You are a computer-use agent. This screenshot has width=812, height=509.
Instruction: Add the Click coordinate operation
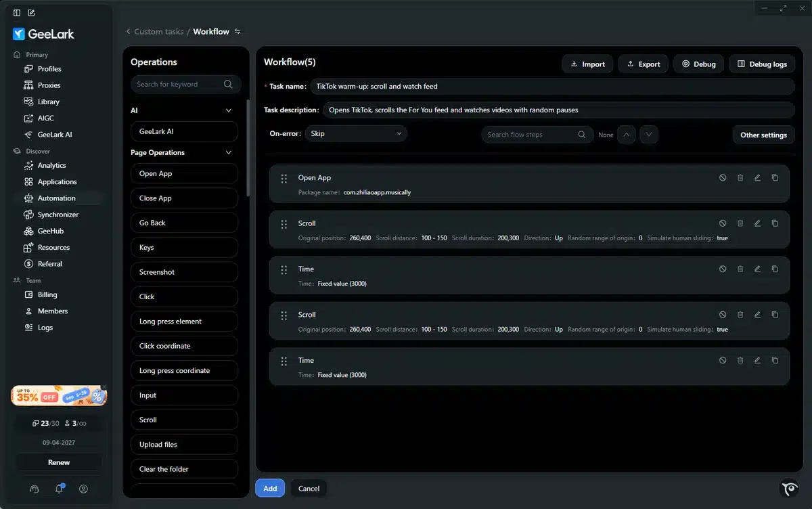coord(184,346)
